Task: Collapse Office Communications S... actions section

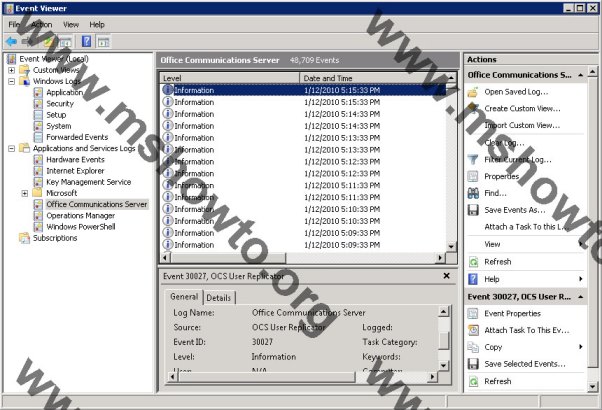Action: [580, 75]
